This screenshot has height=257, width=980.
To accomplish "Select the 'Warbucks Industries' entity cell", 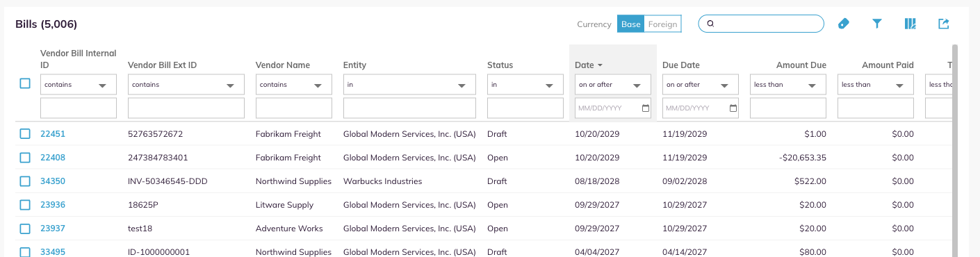I will 382,181.
